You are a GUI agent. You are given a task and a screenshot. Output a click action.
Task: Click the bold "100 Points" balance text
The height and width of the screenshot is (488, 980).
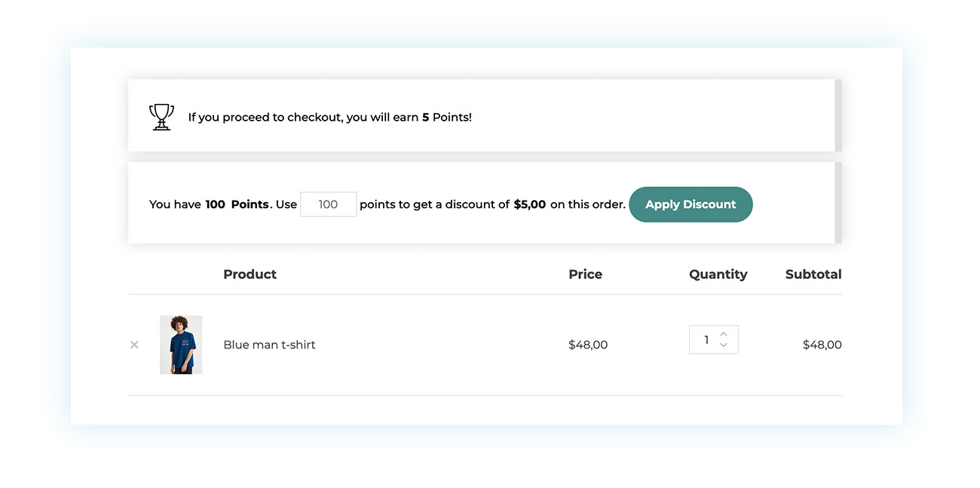coord(237,204)
